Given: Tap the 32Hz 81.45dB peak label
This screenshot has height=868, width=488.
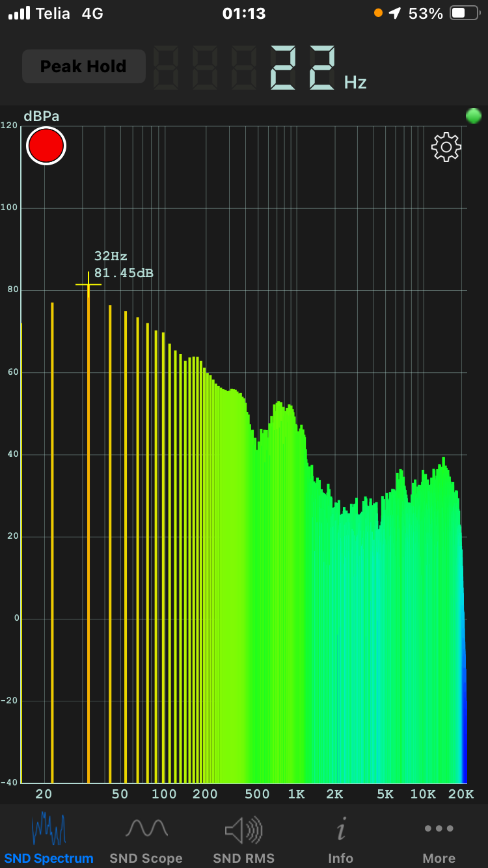Looking at the screenshot, I should coord(124,264).
